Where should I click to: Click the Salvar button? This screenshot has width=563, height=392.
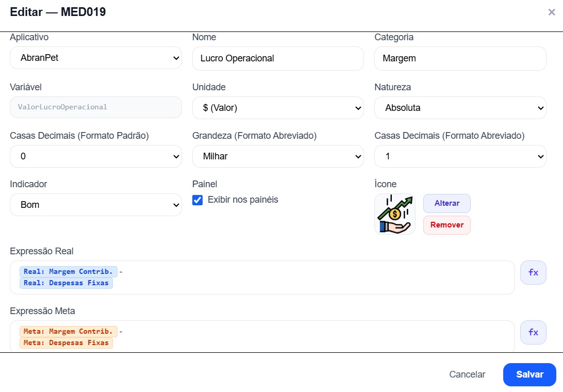[529, 374]
